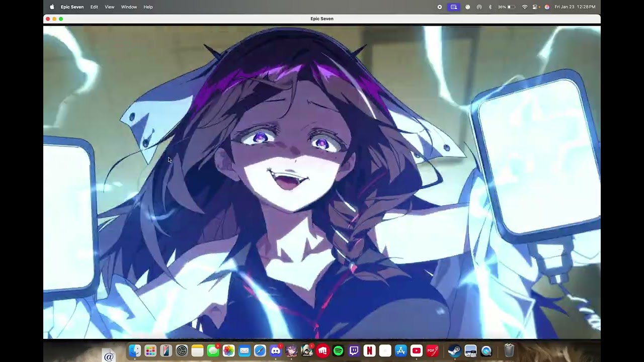The image size is (644, 362).
Task: Open the Edit menu
Action: (x=94, y=7)
